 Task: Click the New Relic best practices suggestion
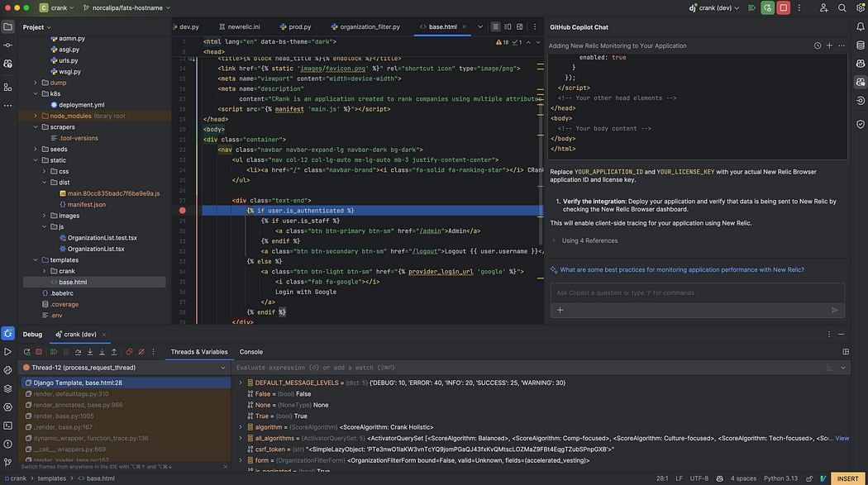click(681, 270)
